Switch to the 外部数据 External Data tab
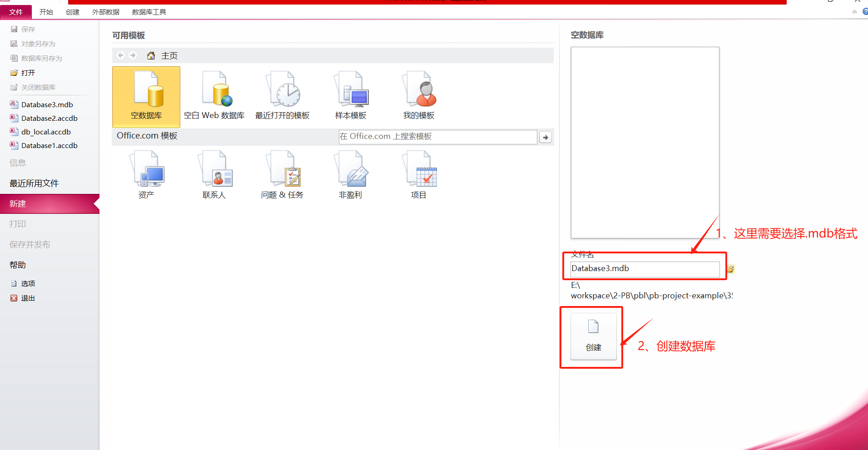This screenshot has width=868, height=450. tap(106, 12)
